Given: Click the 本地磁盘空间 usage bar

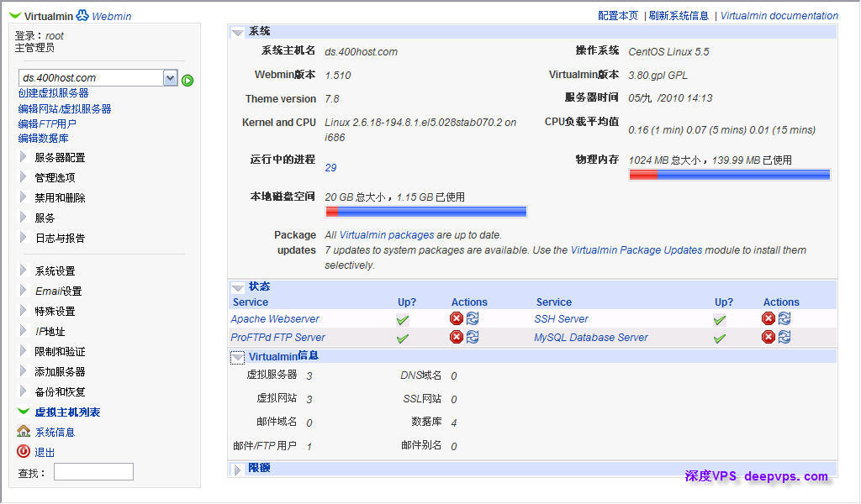Looking at the screenshot, I should (x=426, y=212).
